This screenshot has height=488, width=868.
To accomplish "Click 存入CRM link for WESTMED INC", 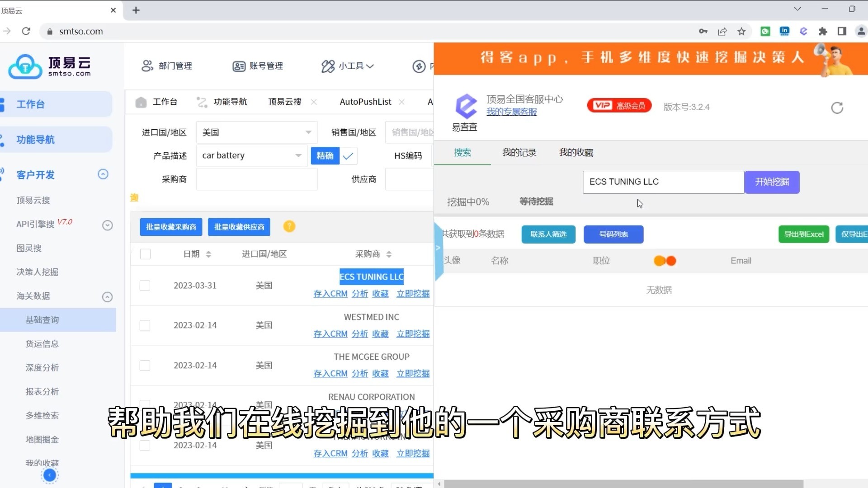I will pos(330,334).
